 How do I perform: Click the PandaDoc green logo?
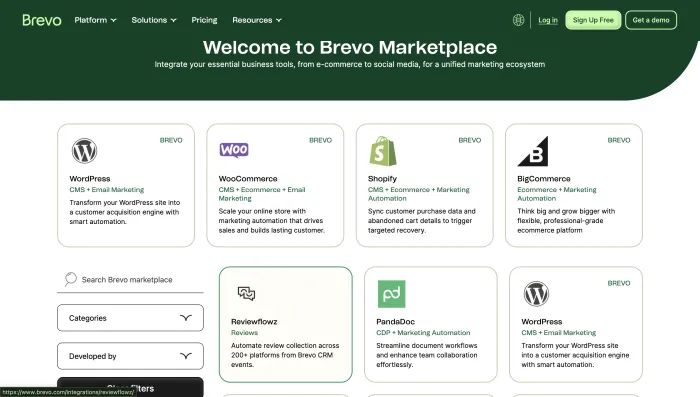pos(392,294)
